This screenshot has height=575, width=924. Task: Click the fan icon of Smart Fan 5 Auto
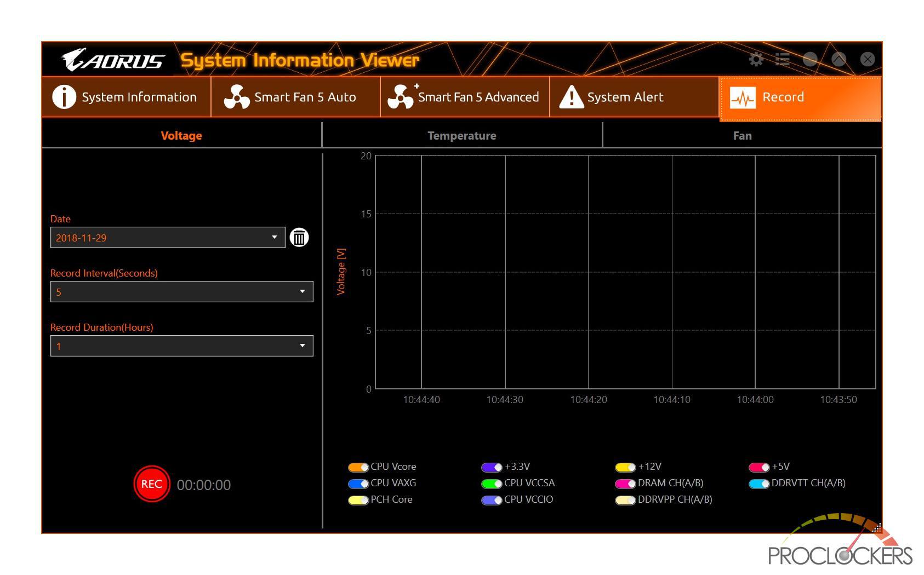237,97
